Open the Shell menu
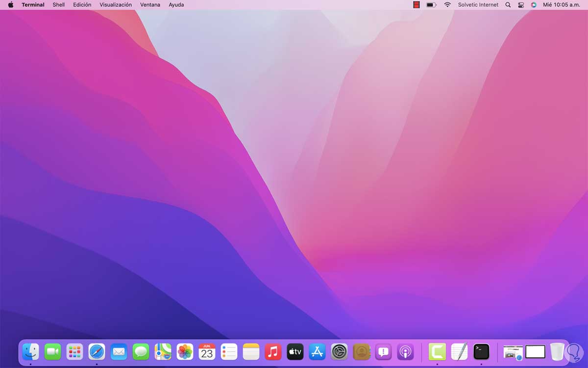 point(59,4)
